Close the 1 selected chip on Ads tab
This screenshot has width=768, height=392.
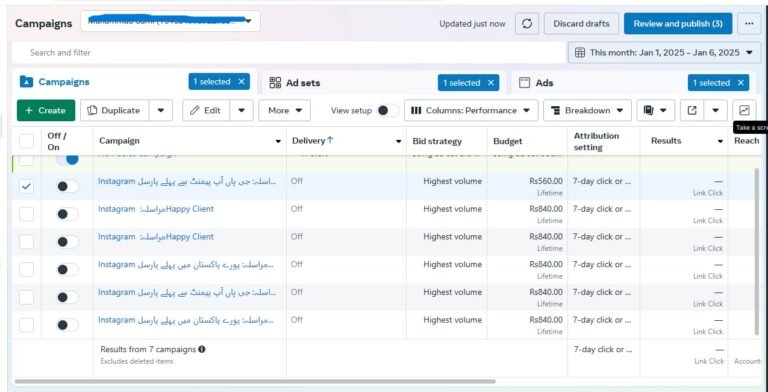coord(741,83)
